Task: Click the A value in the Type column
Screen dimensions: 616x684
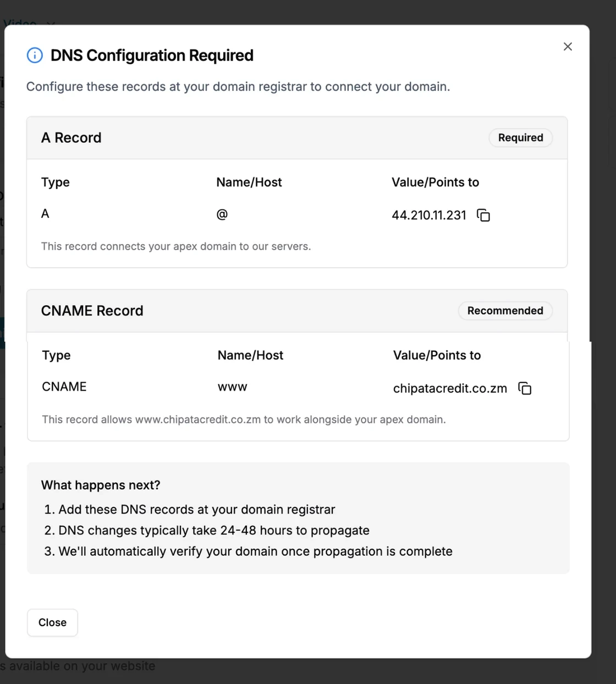Action: pos(45,214)
